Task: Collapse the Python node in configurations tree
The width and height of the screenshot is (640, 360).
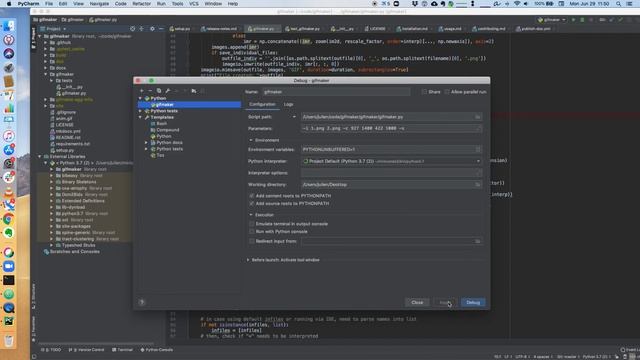Action: [140, 98]
